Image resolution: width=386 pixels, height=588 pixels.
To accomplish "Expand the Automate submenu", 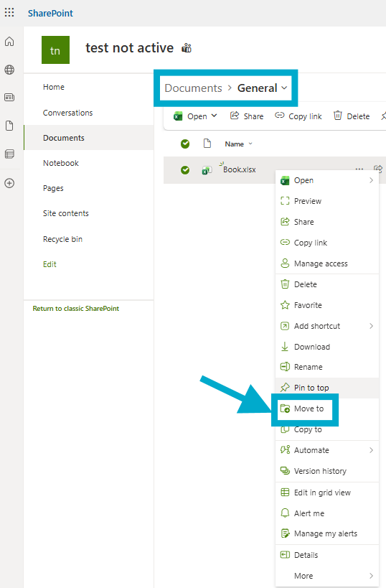I will coord(371,450).
